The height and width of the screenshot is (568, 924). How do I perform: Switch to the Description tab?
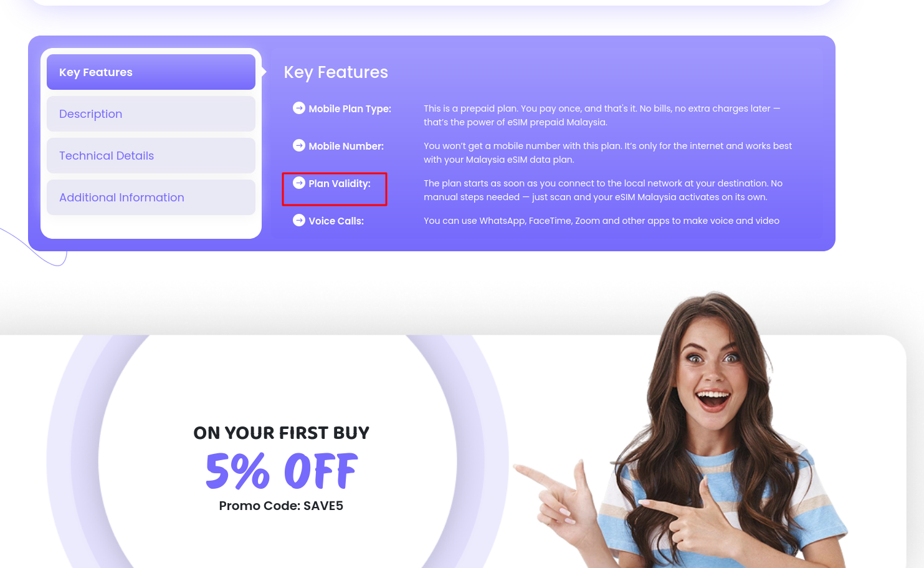[151, 114]
